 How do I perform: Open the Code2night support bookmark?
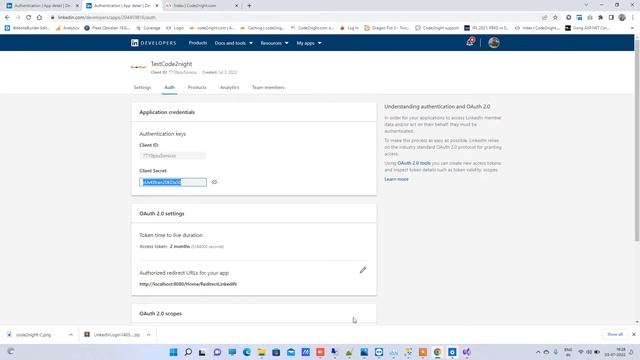click(437, 28)
